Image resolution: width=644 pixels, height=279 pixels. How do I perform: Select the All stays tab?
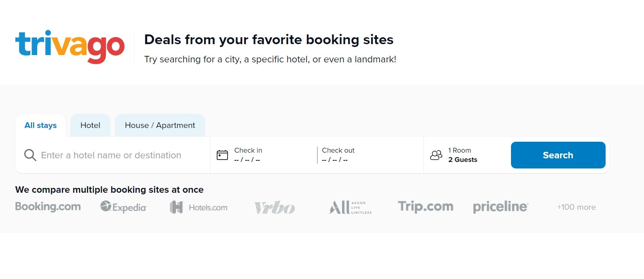click(40, 125)
